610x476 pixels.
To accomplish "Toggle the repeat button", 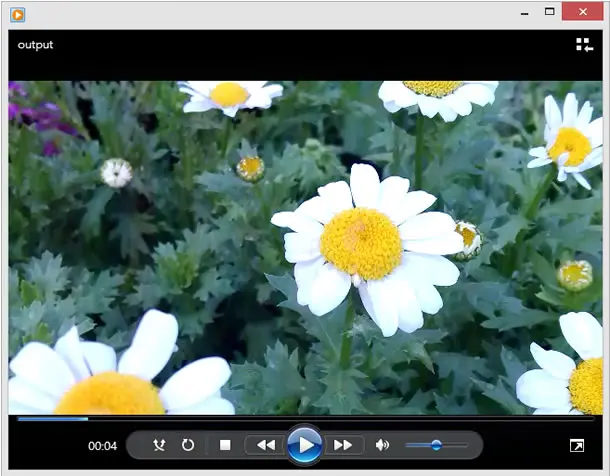I will [188, 445].
